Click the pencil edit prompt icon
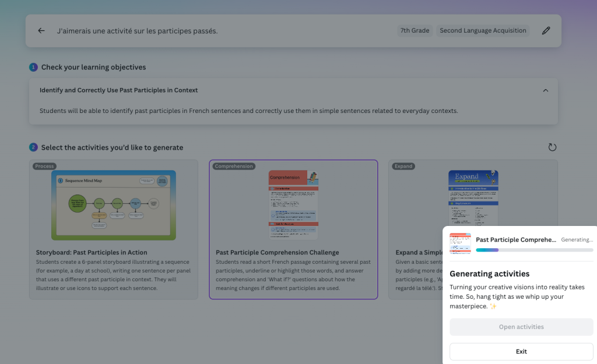Viewport: 597px width, 364px height. tap(546, 31)
